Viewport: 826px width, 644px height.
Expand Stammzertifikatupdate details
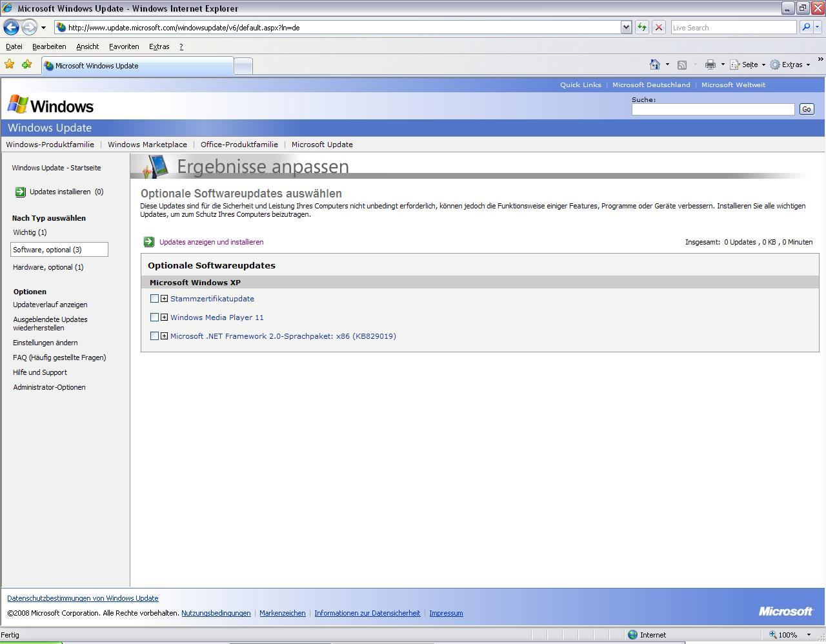(164, 299)
